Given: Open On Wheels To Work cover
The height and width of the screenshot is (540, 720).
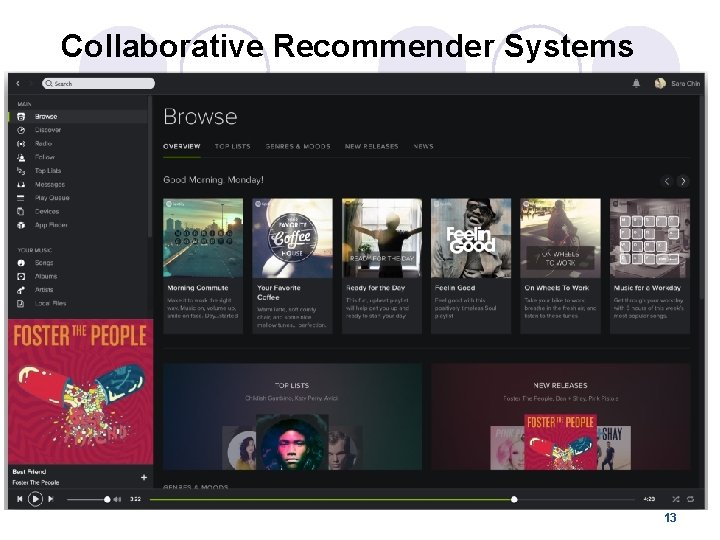Looking at the screenshot, I should pyautogui.click(x=560, y=238).
